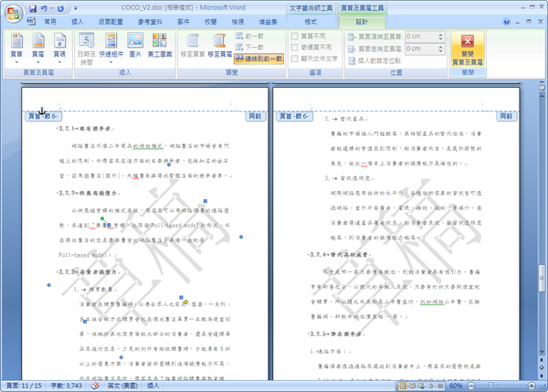548x392 pixels.
Task: Decrease 頁面底端至頁尾 spinner down
Action: click(x=441, y=51)
